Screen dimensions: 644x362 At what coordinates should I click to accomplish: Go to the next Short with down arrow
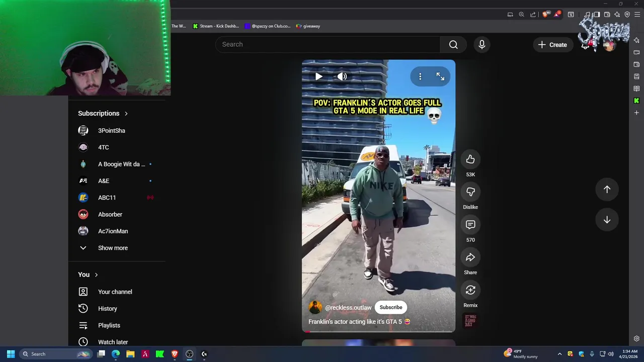(x=607, y=220)
